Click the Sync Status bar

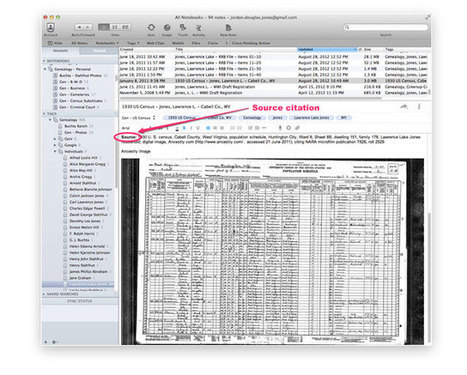point(80,301)
